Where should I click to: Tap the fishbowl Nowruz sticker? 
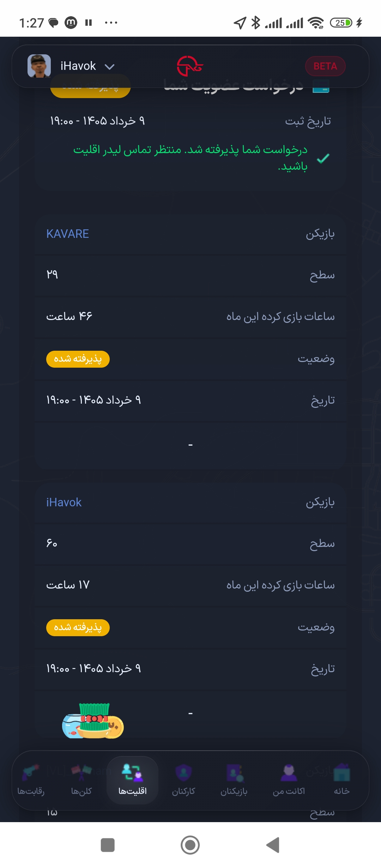click(x=93, y=721)
